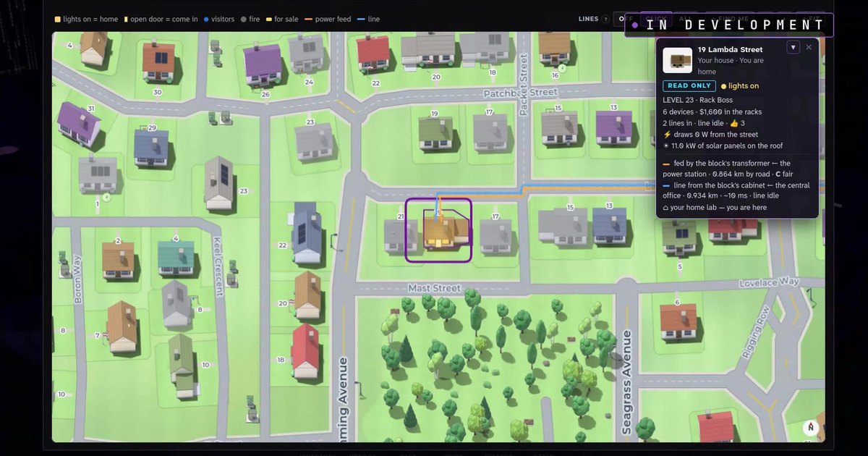Click the 'for sale' legend entry

[x=282, y=20]
